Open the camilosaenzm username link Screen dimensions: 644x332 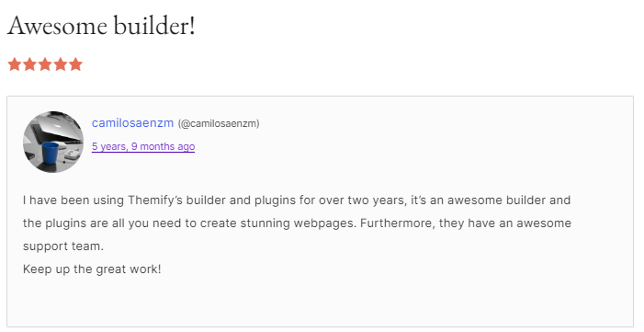click(132, 122)
